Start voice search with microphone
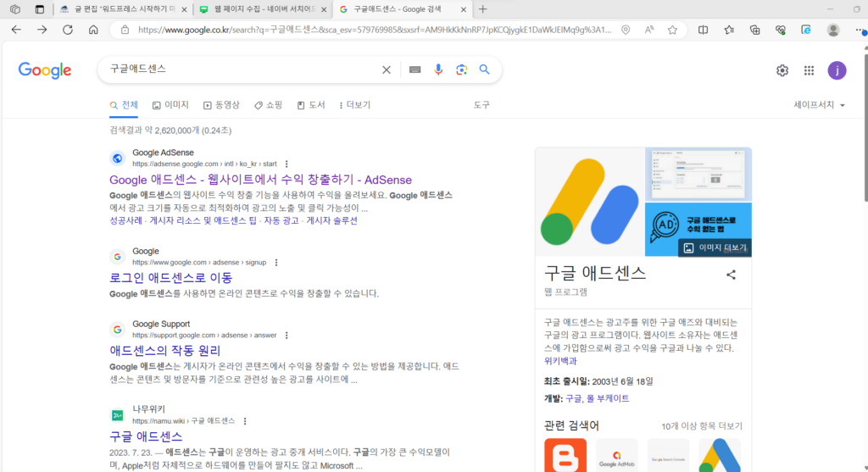The height and width of the screenshot is (472, 868). click(x=438, y=69)
